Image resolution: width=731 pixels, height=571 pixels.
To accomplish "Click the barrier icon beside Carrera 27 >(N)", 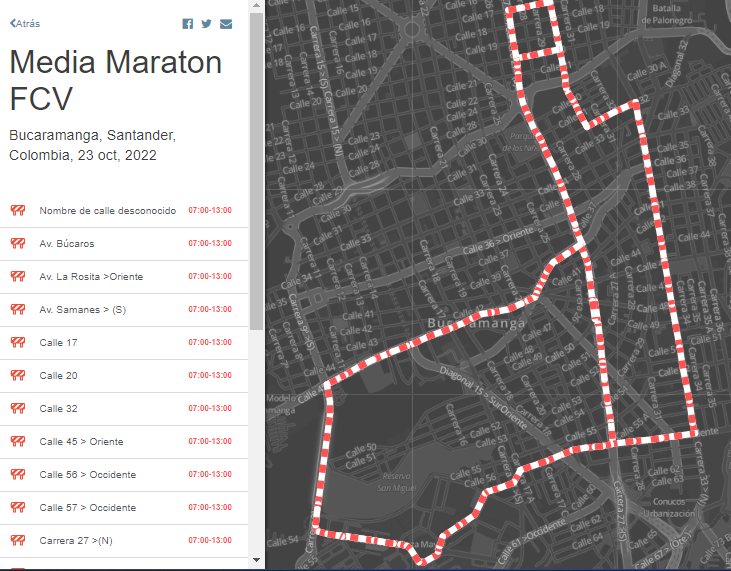I will 18,541.
